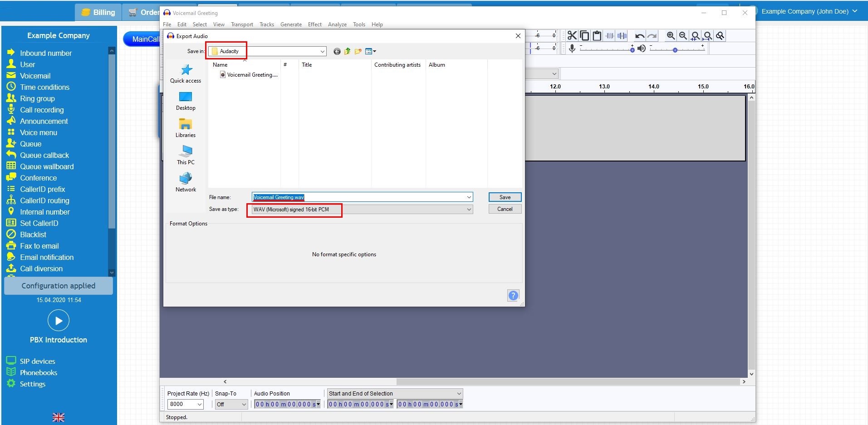The width and height of the screenshot is (868, 425).
Task: Open Ring group in PBX sidebar
Action: 37,98
